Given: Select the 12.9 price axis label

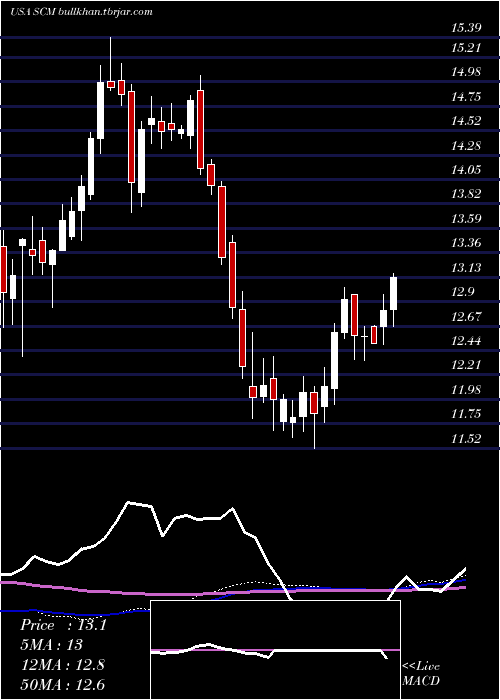Looking at the screenshot, I should pyautogui.click(x=462, y=292).
